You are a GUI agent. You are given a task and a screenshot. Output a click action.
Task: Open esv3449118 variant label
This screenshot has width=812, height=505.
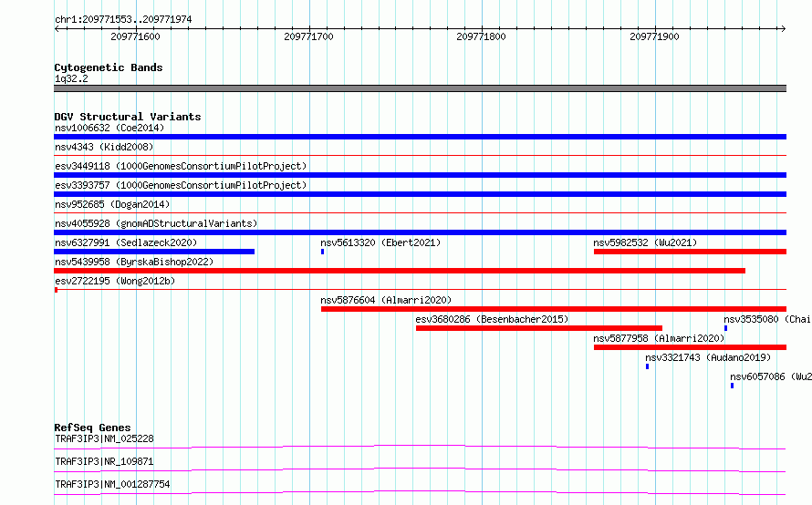(x=181, y=166)
